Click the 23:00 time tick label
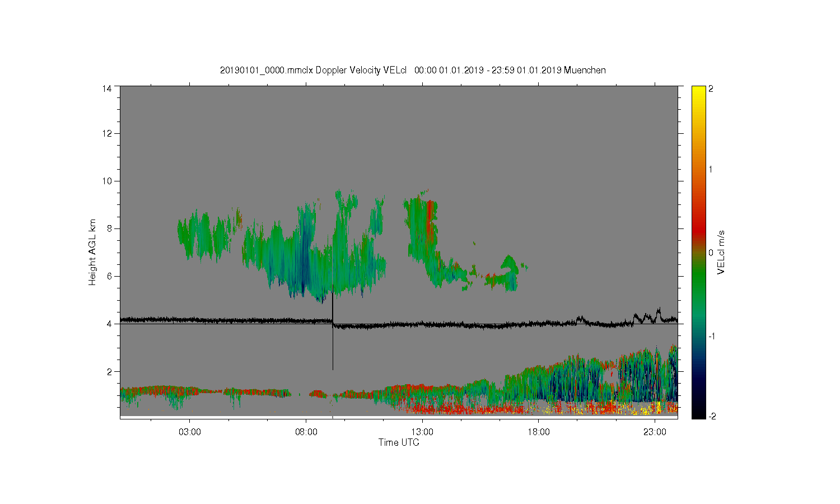The image size is (840, 504). (655, 432)
